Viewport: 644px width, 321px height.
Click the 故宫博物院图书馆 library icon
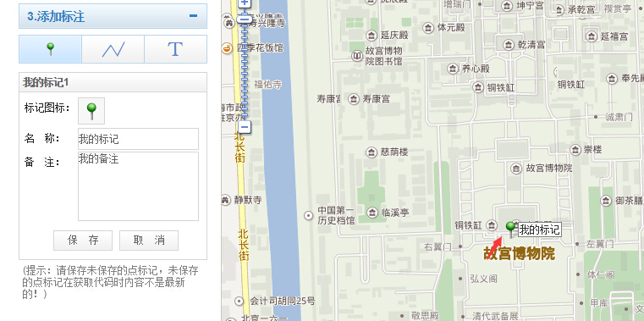click(x=357, y=56)
